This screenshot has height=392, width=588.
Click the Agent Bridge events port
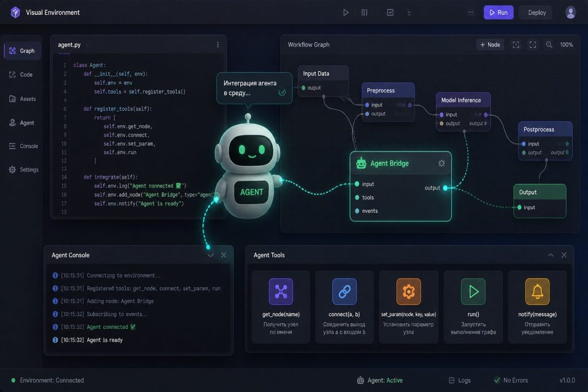tap(357, 211)
